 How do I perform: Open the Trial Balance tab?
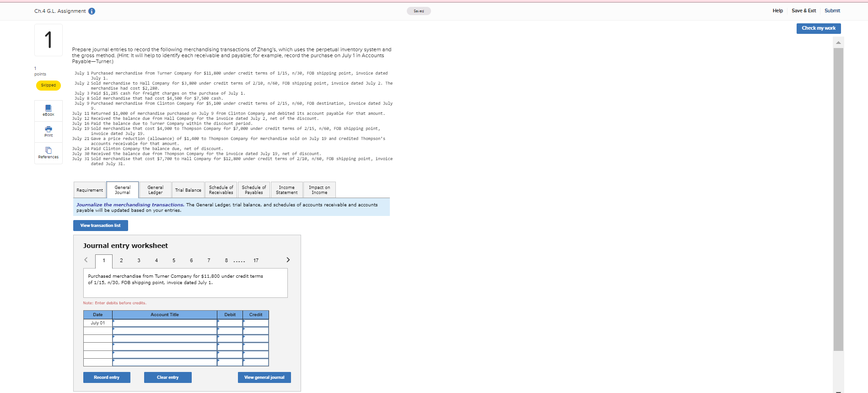pos(188,190)
